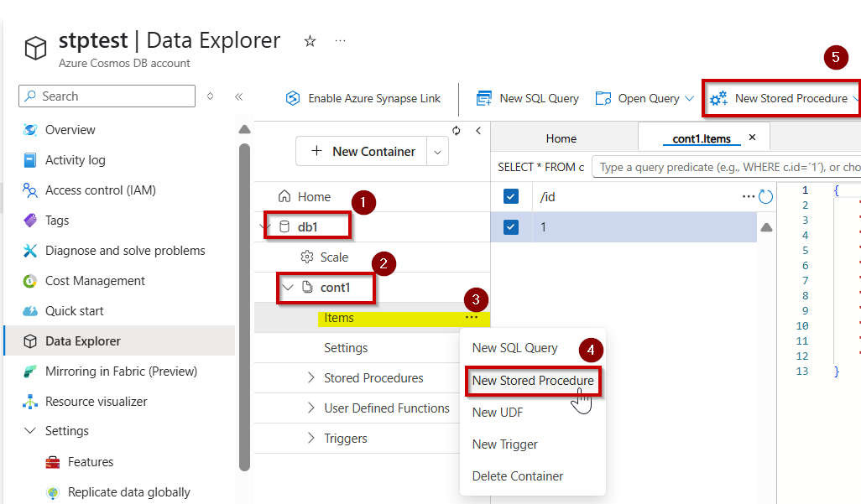Refresh the resource tree

click(x=457, y=131)
